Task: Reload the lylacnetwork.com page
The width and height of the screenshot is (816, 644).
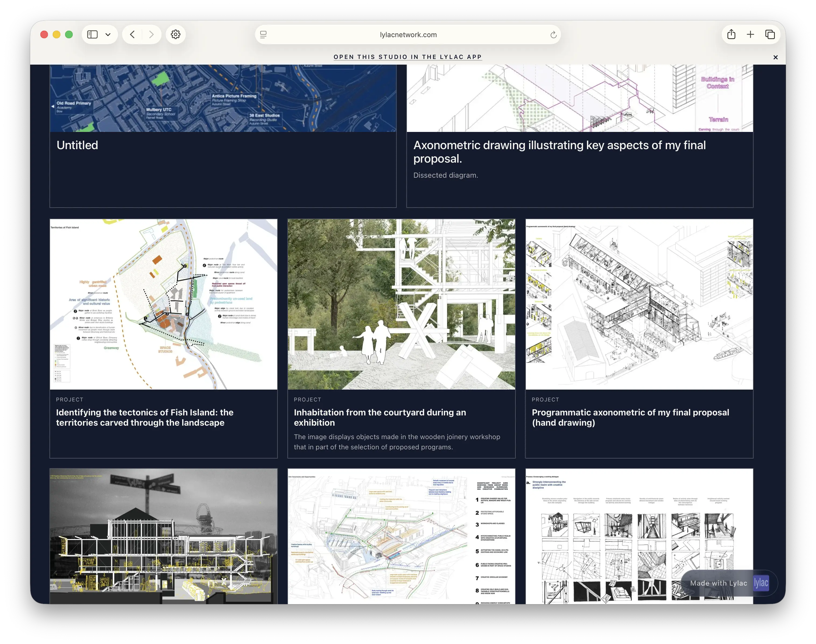Action: tap(553, 34)
